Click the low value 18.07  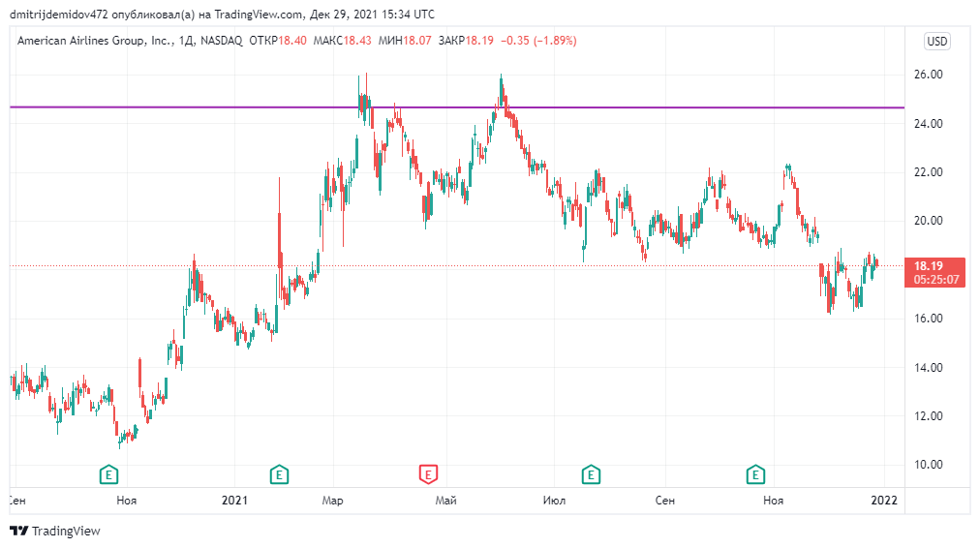click(416, 41)
